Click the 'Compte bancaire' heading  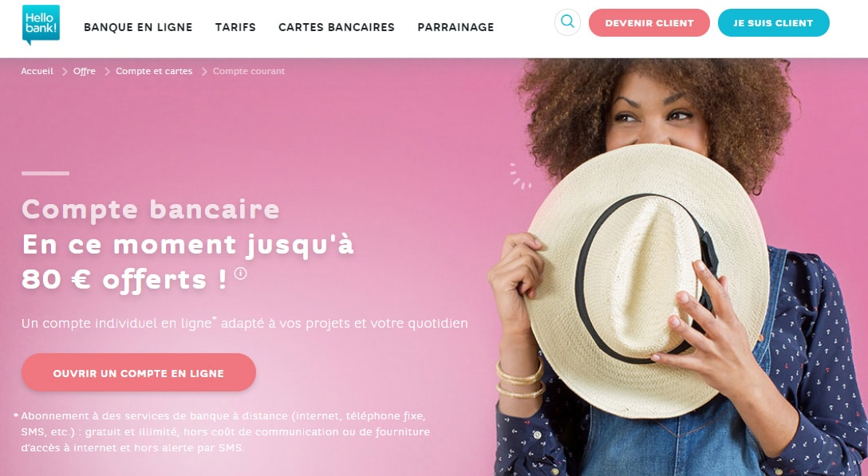[x=151, y=210]
